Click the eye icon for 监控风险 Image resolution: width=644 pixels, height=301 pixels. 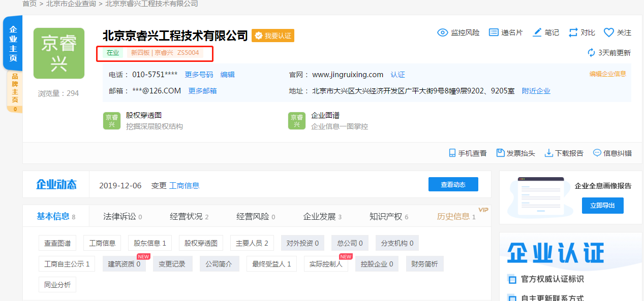443,32
